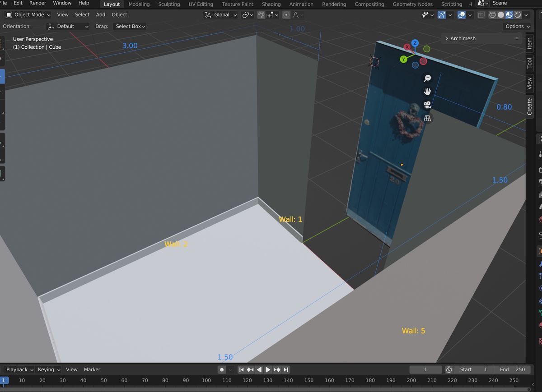This screenshot has width=542, height=392.
Task: Open the Orientation Default dropdown
Action: click(68, 27)
